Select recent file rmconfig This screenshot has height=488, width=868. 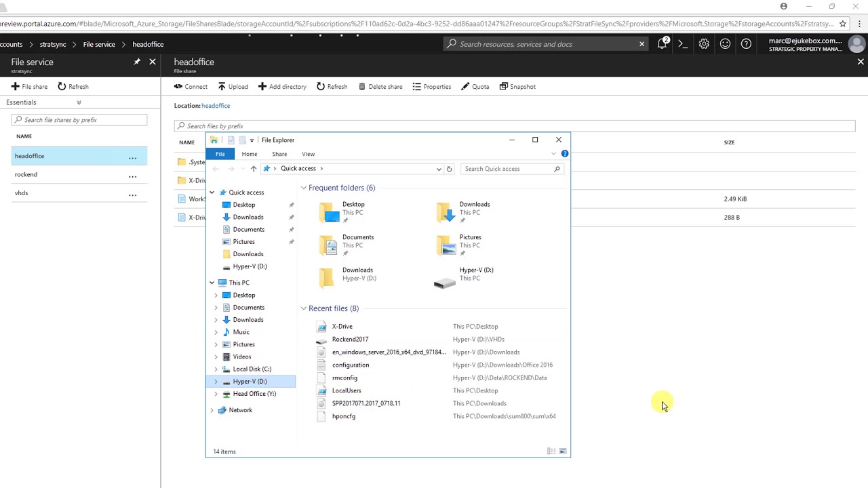pos(344,378)
